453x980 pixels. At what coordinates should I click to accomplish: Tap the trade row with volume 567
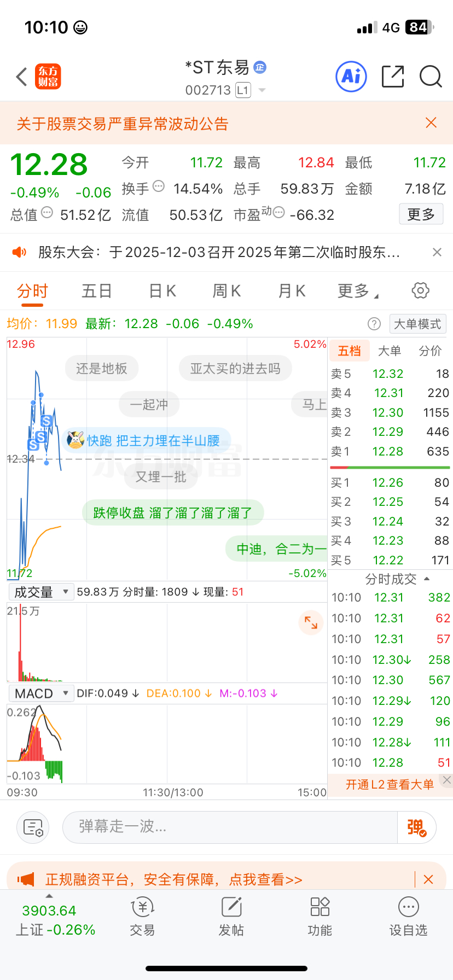pyautogui.click(x=390, y=680)
